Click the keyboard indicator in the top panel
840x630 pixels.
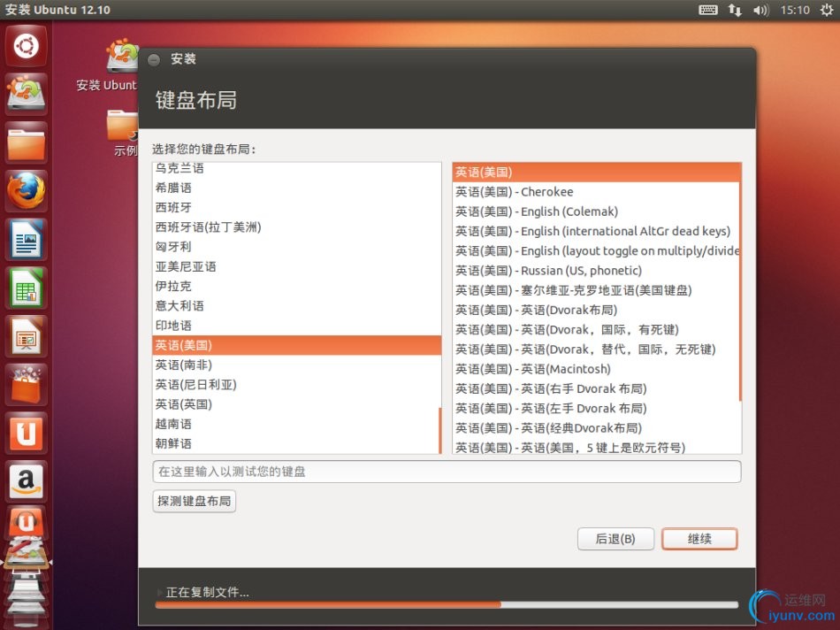tap(707, 10)
